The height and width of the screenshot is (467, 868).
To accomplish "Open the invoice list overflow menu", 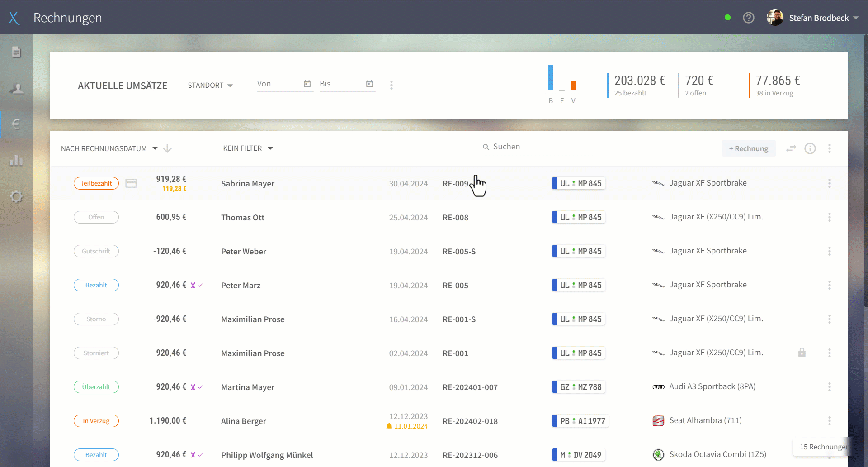I will click(x=830, y=148).
